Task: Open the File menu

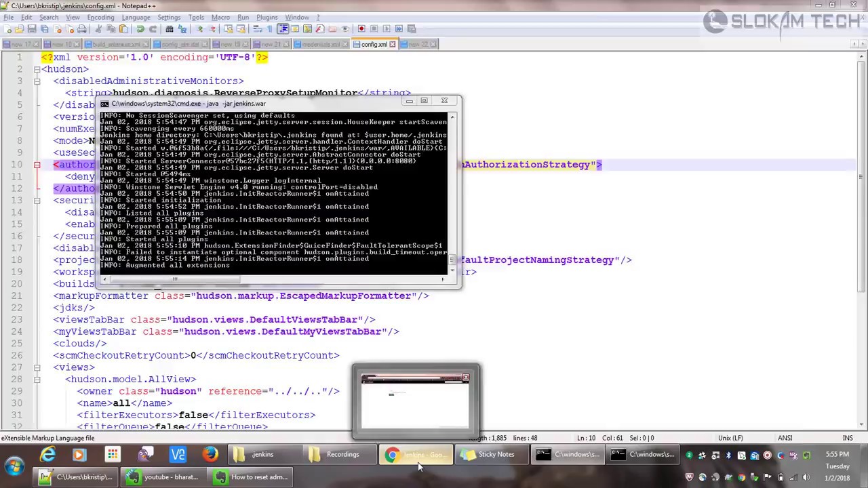Action: click(x=9, y=17)
